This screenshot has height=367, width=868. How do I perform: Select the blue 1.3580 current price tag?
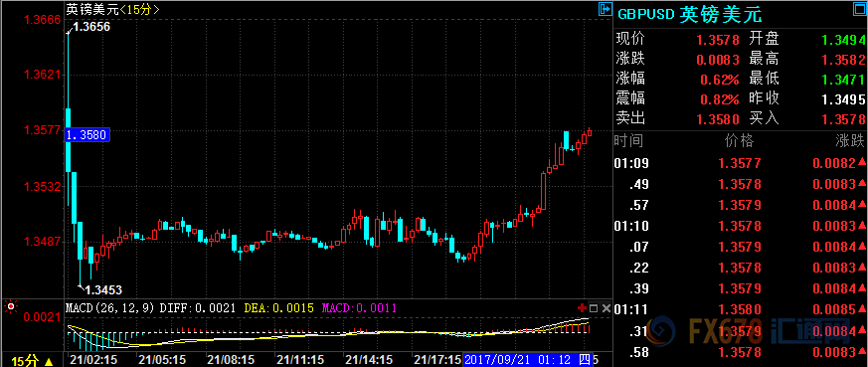pos(88,134)
